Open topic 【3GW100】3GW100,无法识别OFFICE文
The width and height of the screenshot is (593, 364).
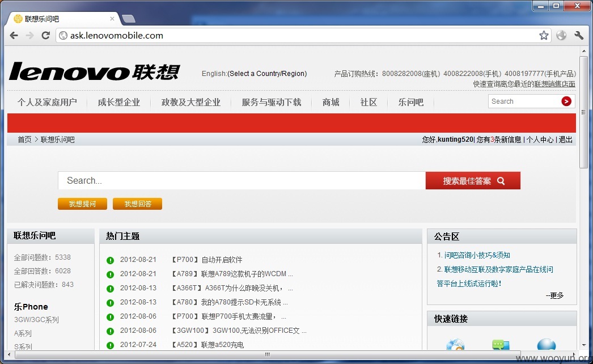coord(239,331)
